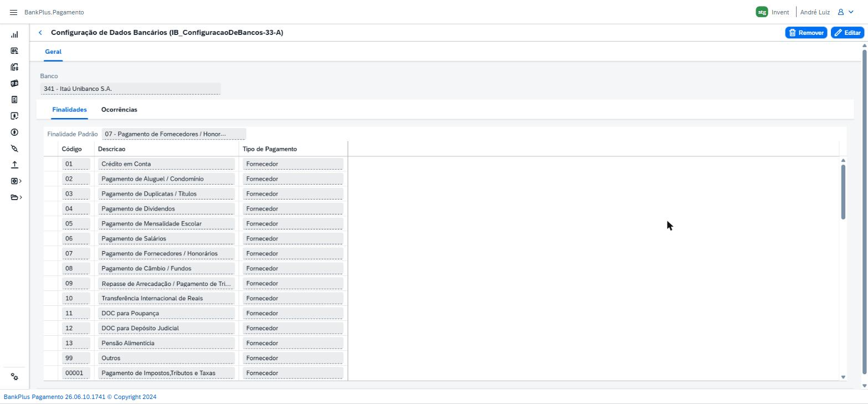Click the green stg environment badge
This screenshot has height=404, width=868.
(762, 12)
